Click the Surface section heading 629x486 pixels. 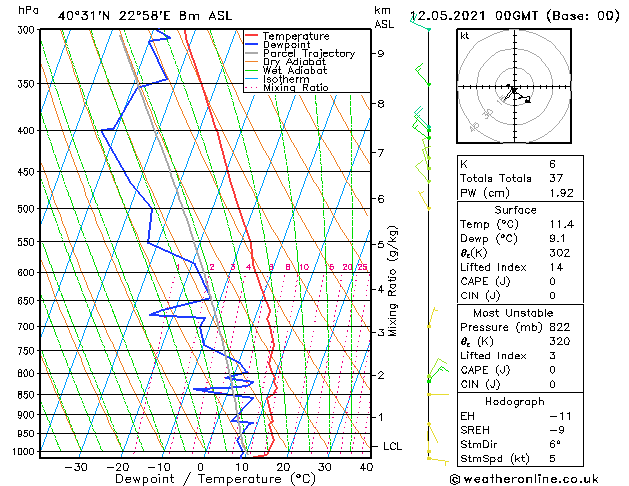pyautogui.click(x=515, y=210)
